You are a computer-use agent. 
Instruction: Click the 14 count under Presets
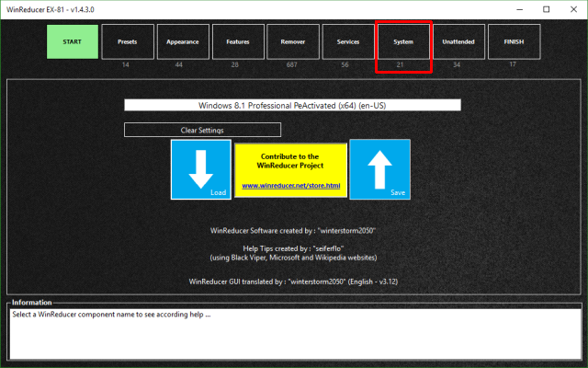tap(125, 64)
